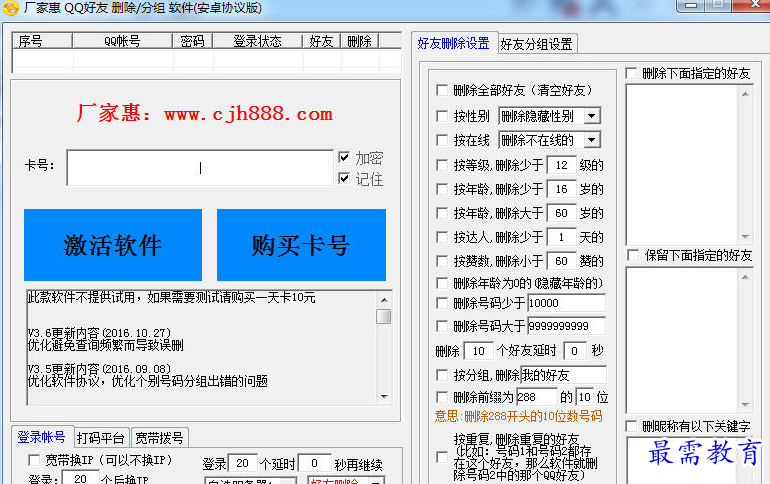
Task: Check the 按达人,删除少于 checkbox
Action: click(442, 237)
